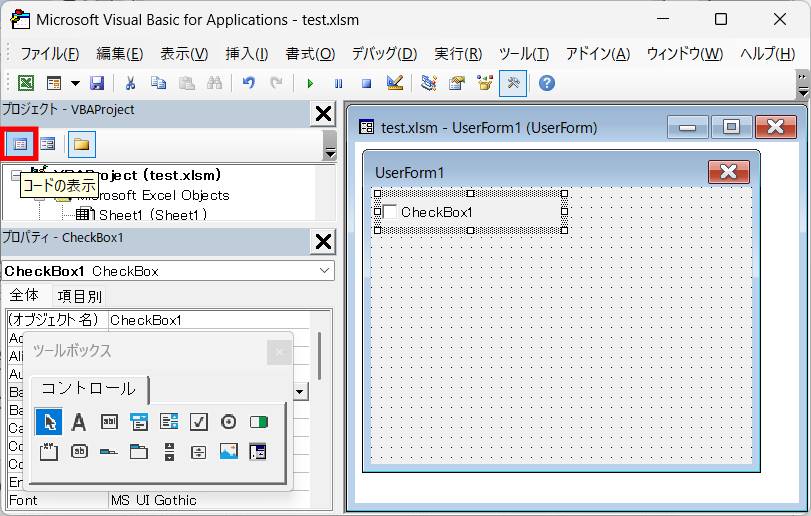This screenshot has height=516, width=811.
Task: Select the コントロール tab in the toolbox
Action: click(89, 389)
